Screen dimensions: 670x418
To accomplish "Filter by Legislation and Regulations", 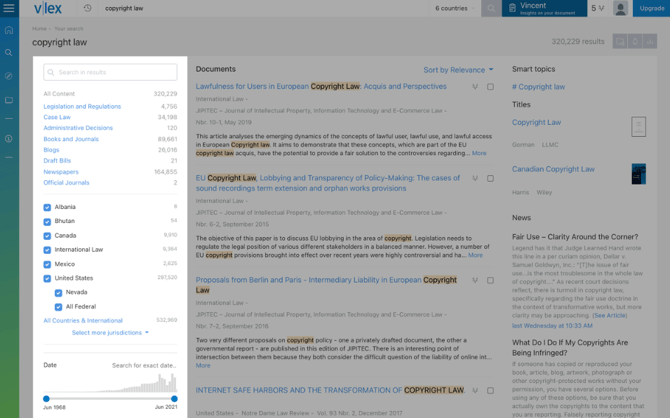I will pyautogui.click(x=82, y=106).
